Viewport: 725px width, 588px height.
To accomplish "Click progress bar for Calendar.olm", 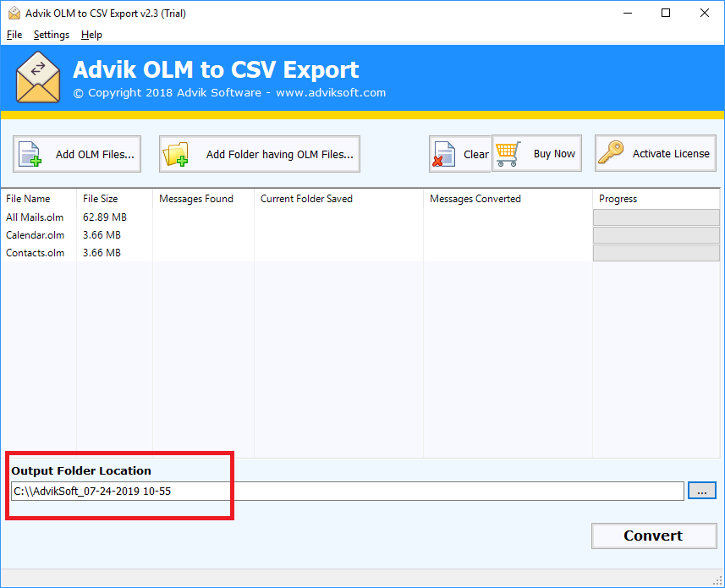I will point(656,235).
